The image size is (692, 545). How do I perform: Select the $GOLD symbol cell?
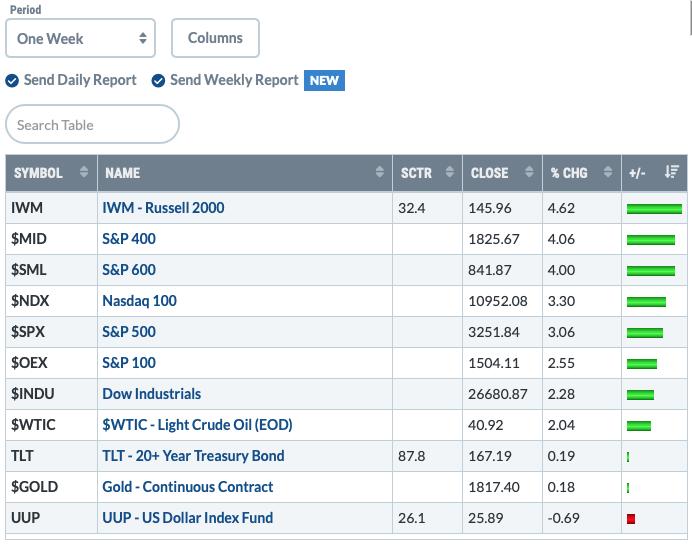click(x=51, y=487)
